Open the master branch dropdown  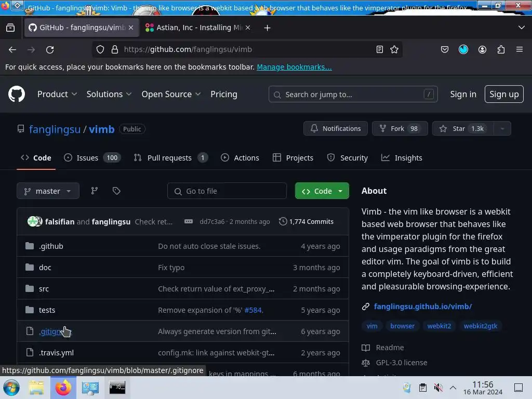[48, 191]
